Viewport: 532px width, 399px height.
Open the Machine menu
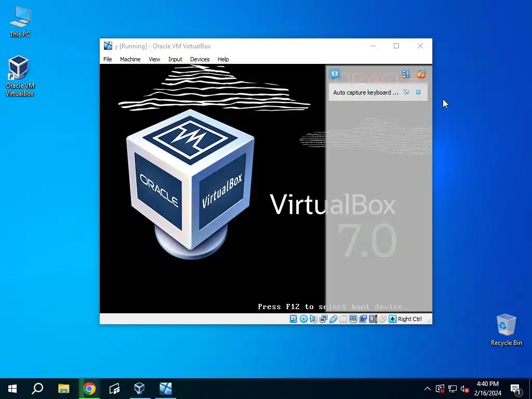[130, 59]
